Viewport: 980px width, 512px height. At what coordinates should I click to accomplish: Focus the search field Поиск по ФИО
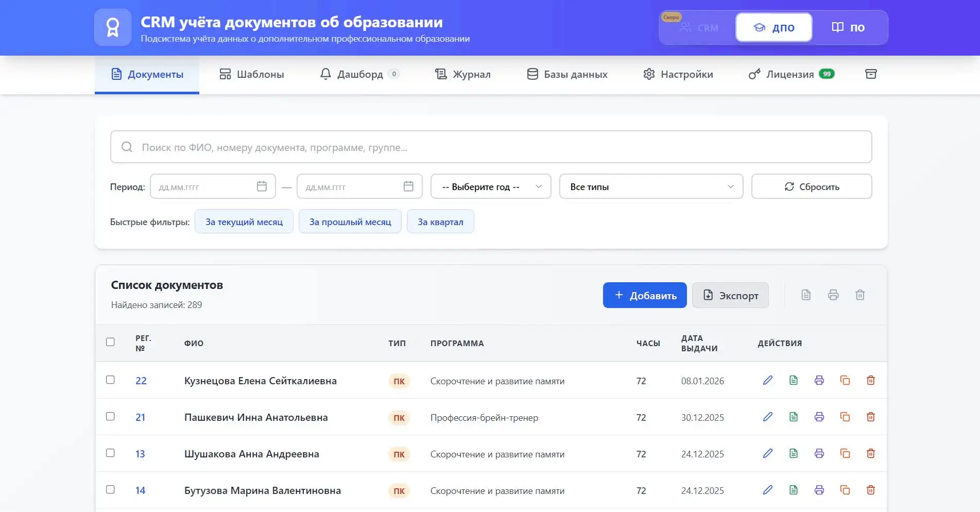click(x=491, y=147)
